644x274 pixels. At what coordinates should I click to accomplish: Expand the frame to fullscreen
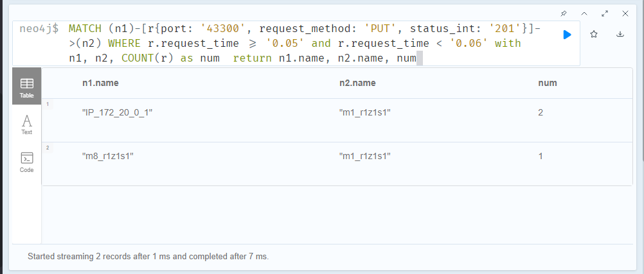605,13
